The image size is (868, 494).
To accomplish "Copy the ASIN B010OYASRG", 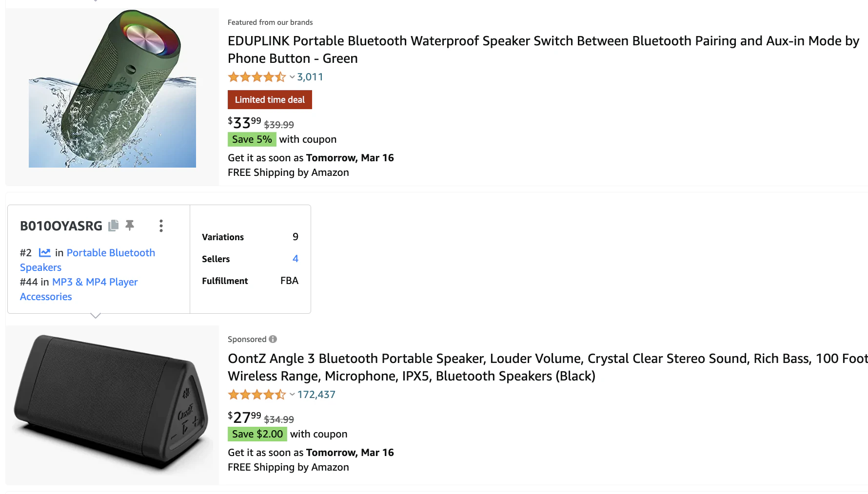I will [x=114, y=225].
